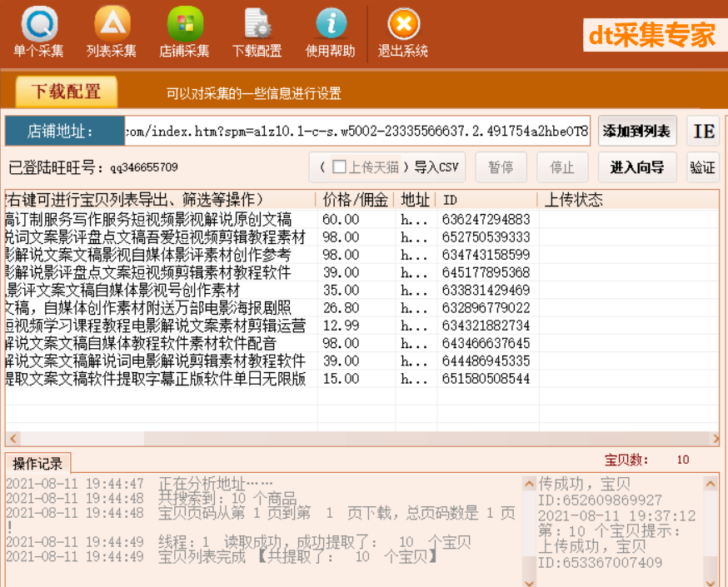Open the 店铺采集 shop collection tool
Screen dimensions: 728x587
pyautogui.click(x=185, y=31)
